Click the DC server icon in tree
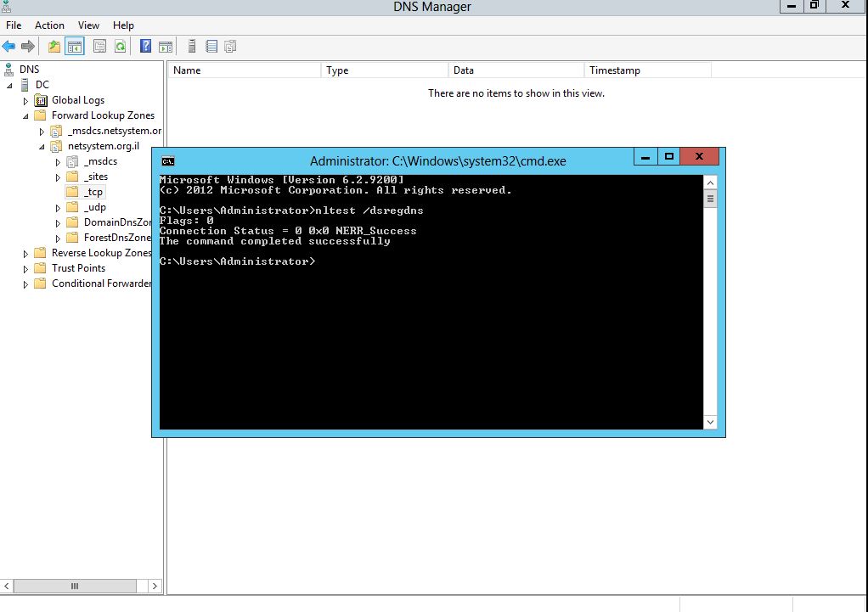868x612 pixels. click(25, 85)
